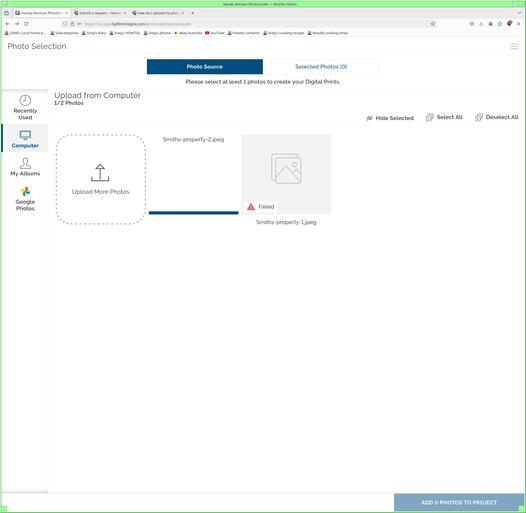This screenshot has height=513, width=526.
Task: Click the Upload More Photos area
Action: [101, 179]
